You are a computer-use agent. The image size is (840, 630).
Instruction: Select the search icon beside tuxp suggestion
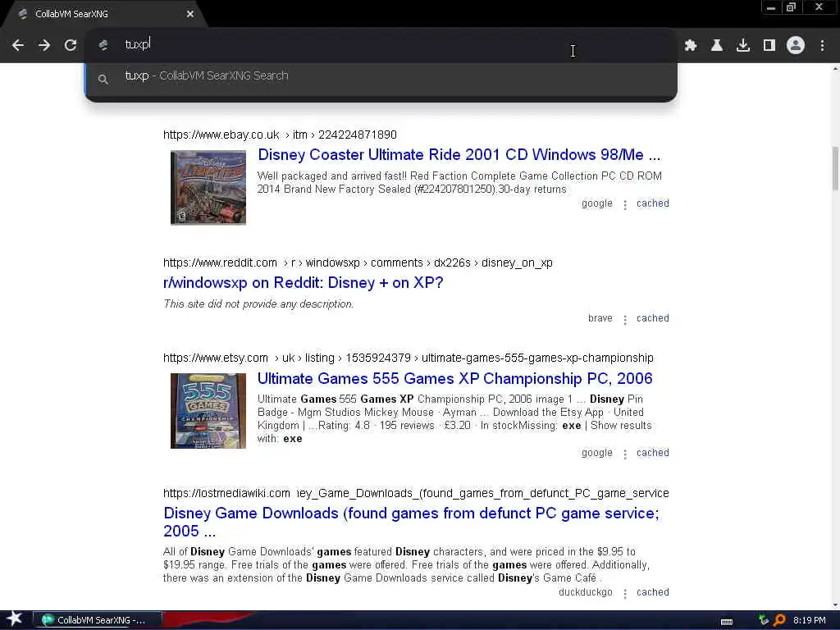point(103,80)
